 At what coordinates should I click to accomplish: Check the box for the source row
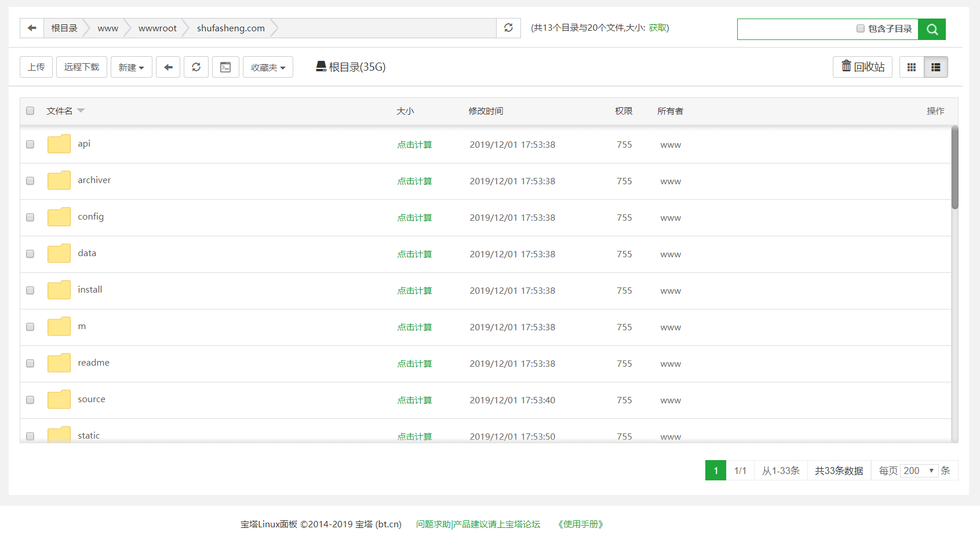click(30, 400)
